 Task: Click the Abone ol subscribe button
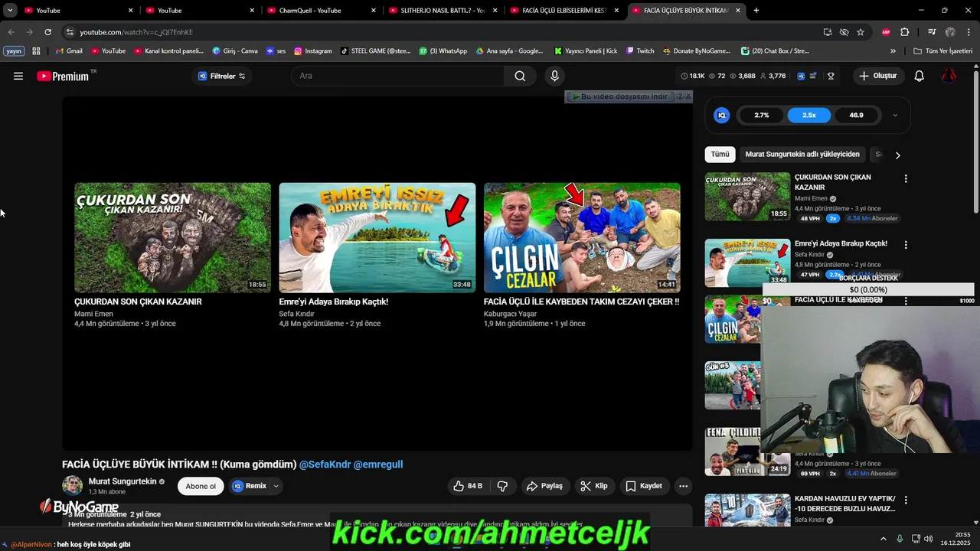pyautogui.click(x=201, y=486)
